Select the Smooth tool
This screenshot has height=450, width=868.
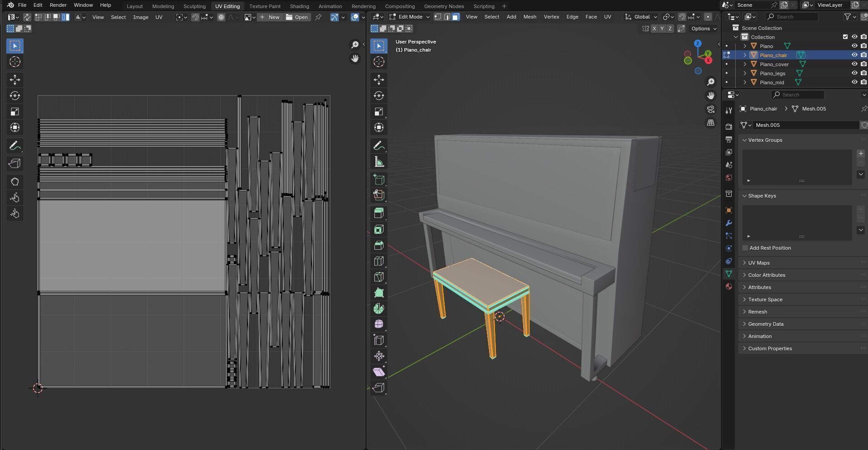click(x=379, y=324)
